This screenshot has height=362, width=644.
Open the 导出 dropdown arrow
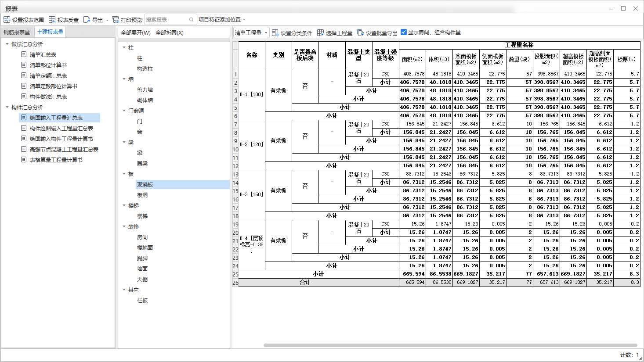pyautogui.click(x=107, y=20)
